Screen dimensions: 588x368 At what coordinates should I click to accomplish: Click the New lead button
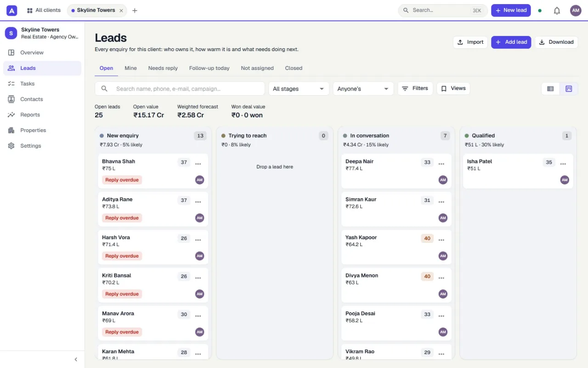(511, 11)
